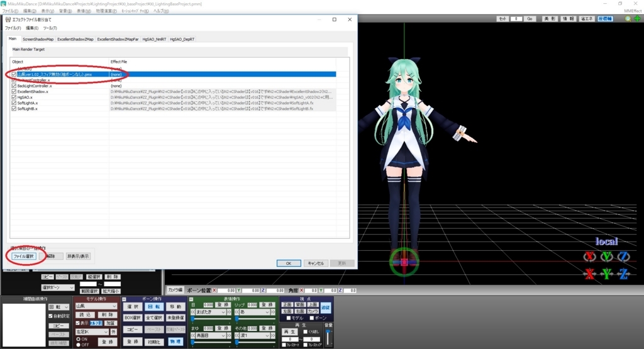Click the 追従 follow button in view panel

pos(325,307)
